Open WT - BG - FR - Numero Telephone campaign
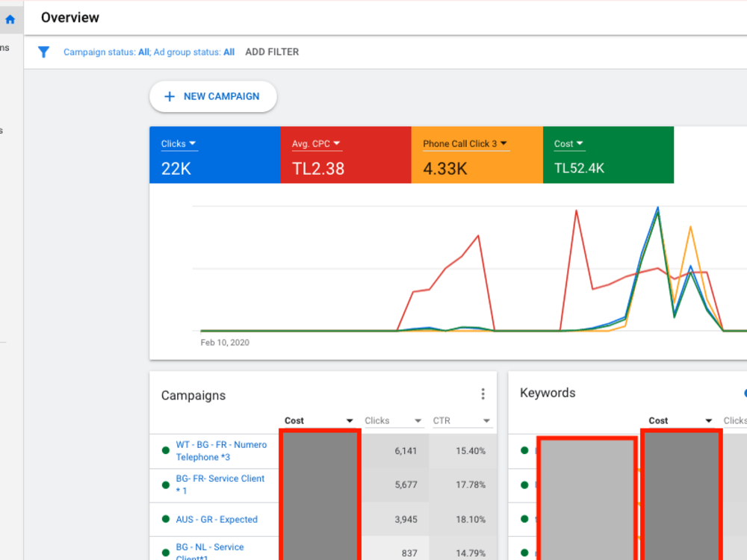 point(221,450)
